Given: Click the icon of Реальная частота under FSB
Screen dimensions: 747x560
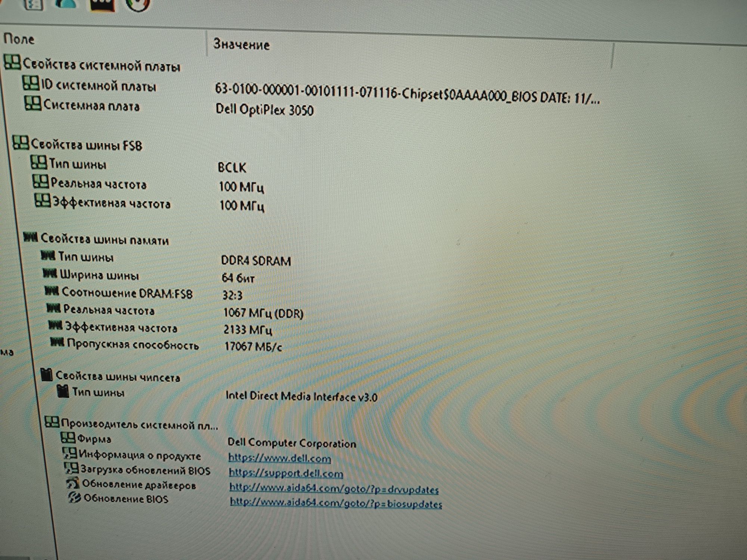Looking at the screenshot, I should [x=40, y=181].
